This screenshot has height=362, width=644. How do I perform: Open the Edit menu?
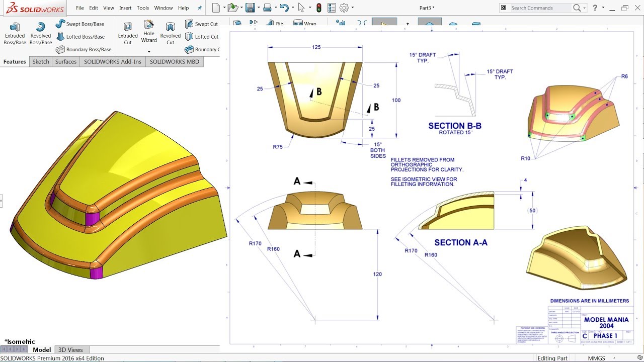pyautogui.click(x=94, y=8)
